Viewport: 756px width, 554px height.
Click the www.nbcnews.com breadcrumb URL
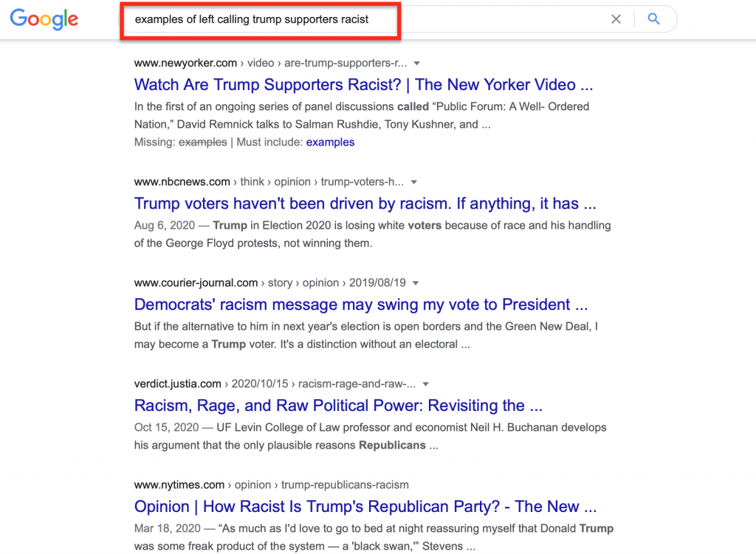click(x=182, y=182)
